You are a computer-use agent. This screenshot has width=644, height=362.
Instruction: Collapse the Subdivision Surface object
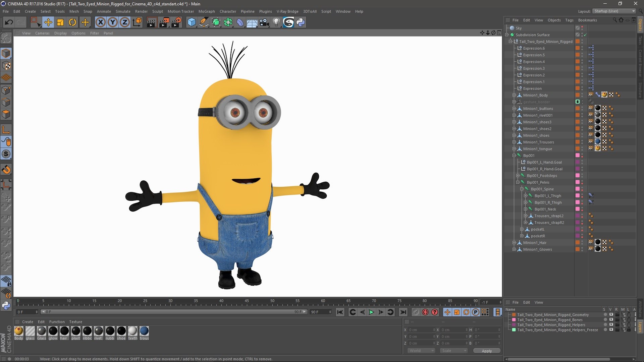tap(507, 35)
